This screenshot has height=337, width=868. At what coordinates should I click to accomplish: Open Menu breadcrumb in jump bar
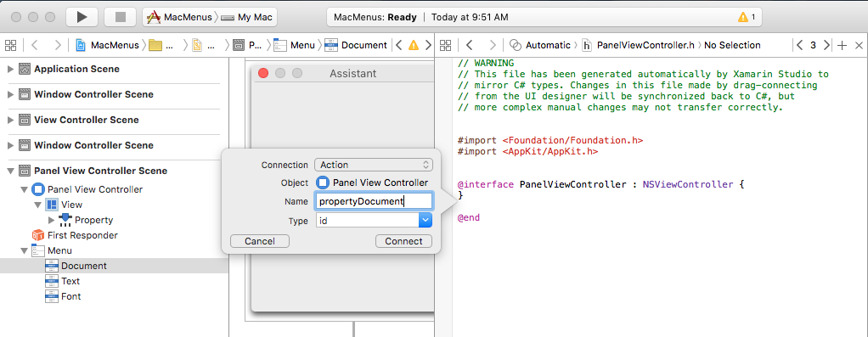[295, 45]
